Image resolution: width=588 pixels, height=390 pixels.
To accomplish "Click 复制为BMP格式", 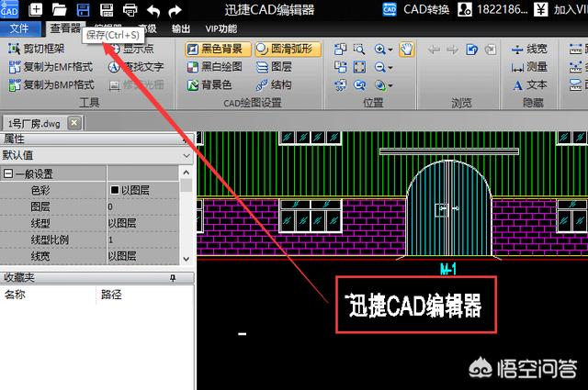I will tap(51, 84).
